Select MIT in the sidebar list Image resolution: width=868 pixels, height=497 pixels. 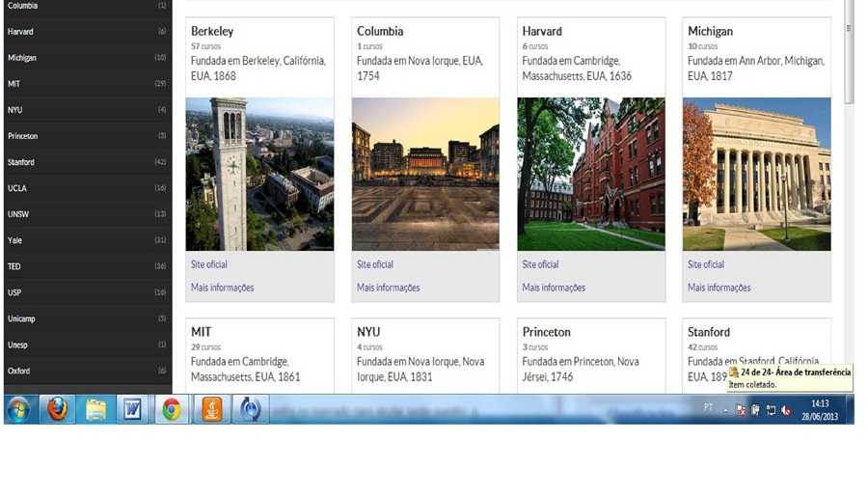[14, 84]
